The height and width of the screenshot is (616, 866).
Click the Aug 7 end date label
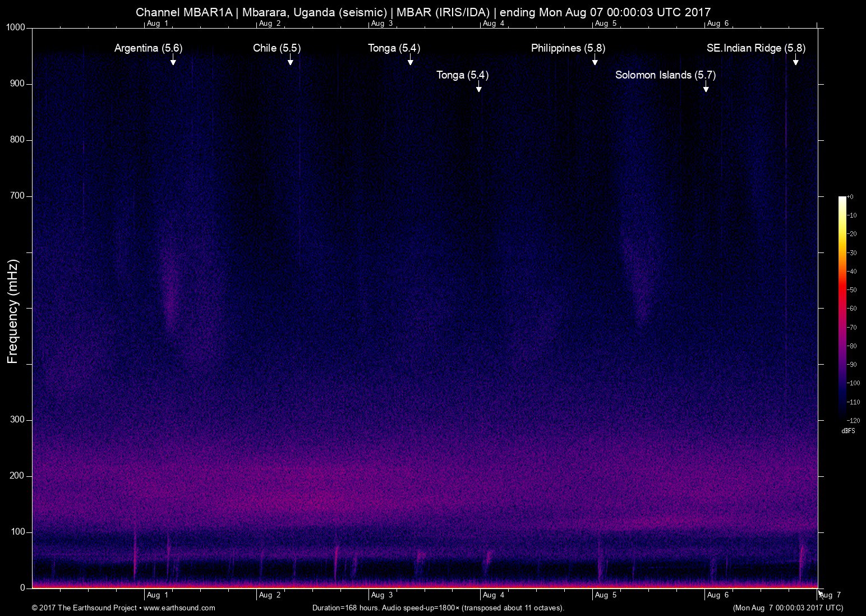(x=829, y=596)
